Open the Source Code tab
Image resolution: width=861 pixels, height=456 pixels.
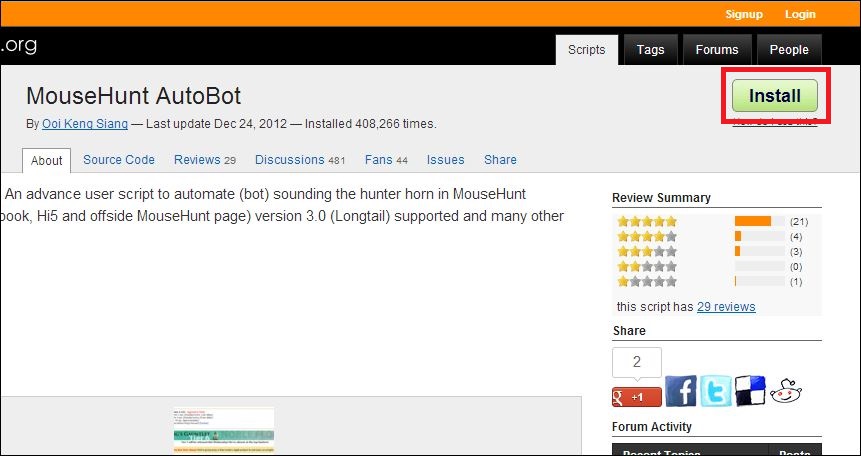click(x=119, y=159)
